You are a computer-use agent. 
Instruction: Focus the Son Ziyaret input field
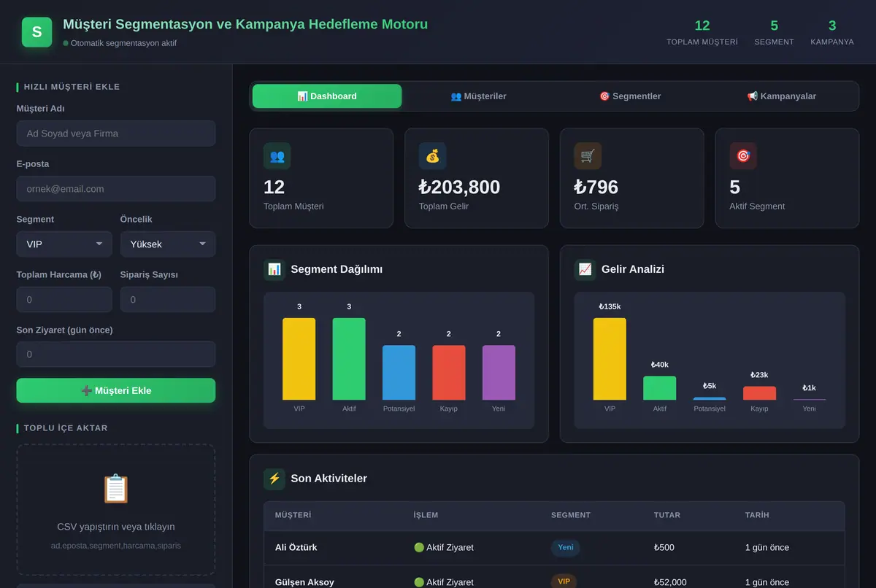tap(116, 355)
